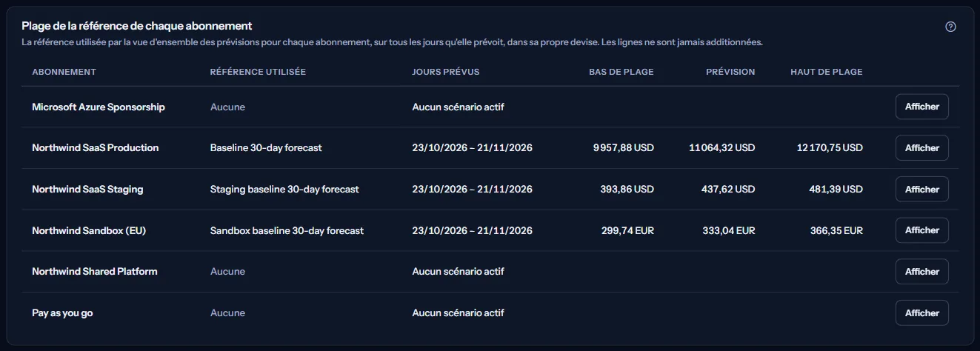Viewport: 980px width, 351px height.
Task: Click the date range in Northwind Sandbox (EU) row
Action: [x=472, y=230]
